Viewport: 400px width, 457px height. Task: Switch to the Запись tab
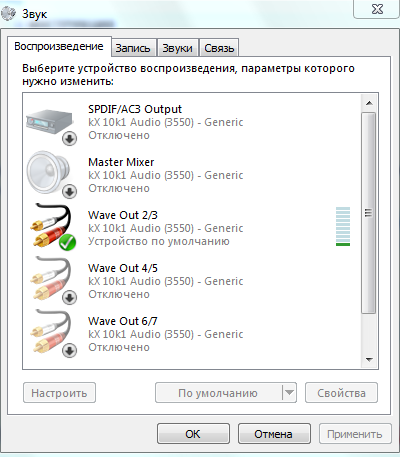(x=133, y=48)
